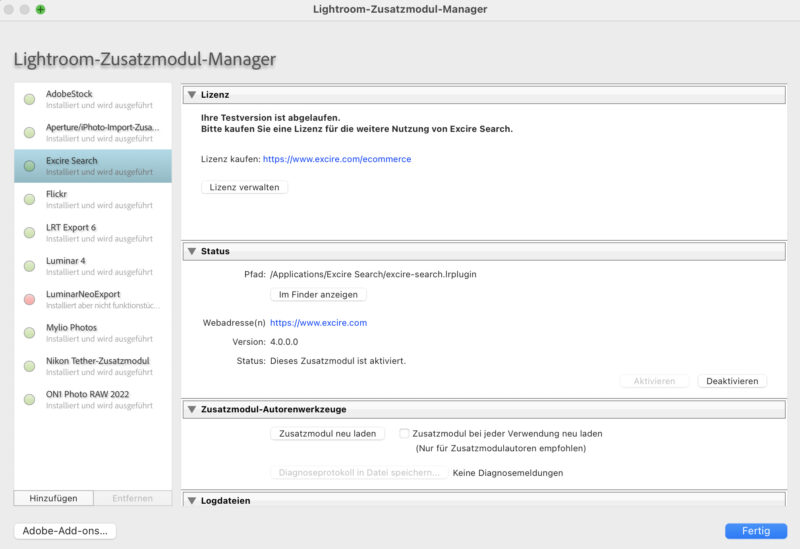Click the version value 4.0.0.0
Image resolution: width=800 pixels, height=549 pixels.
pyautogui.click(x=284, y=342)
